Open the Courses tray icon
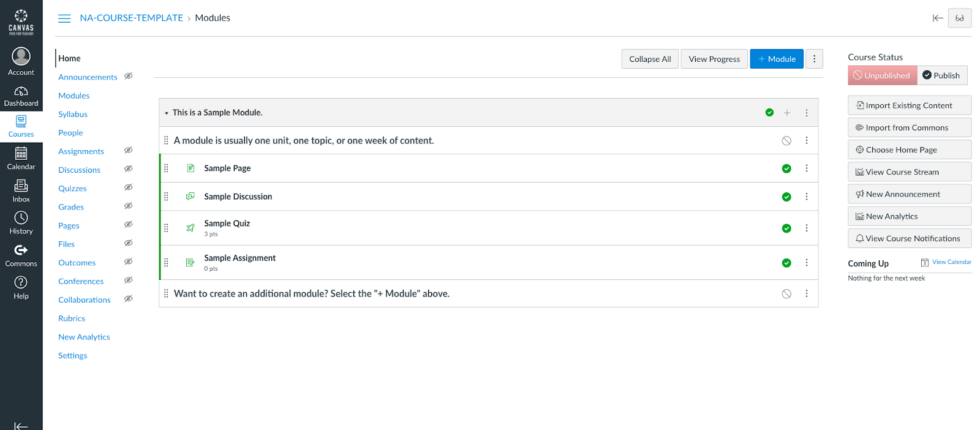Screen dimensions: 980x430 pyautogui.click(x=21, y=126)
